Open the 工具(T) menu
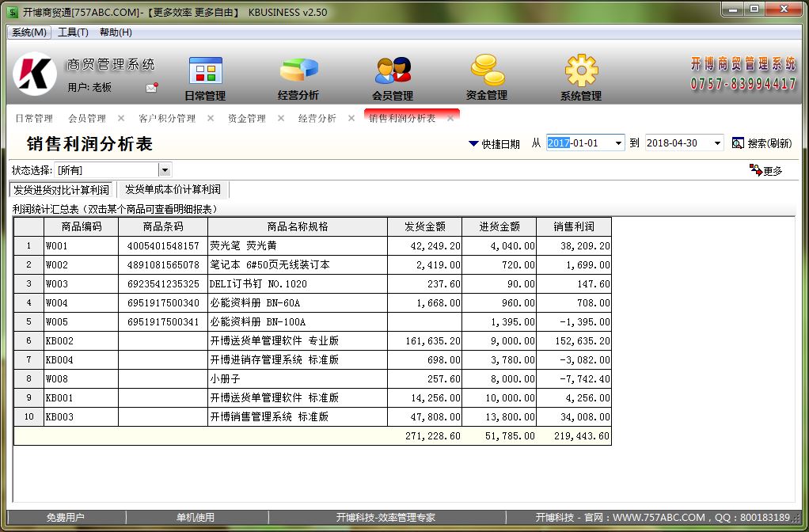809x532 pixels. [x=74, y=32]
